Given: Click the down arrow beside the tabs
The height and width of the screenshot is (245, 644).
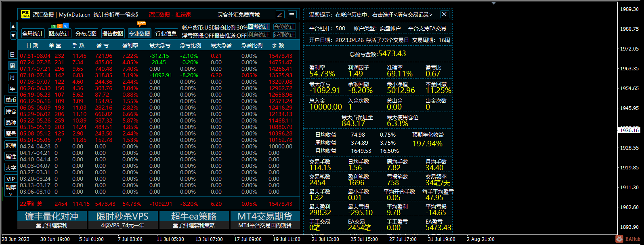Looking at the screenshot, I should 13,35.
